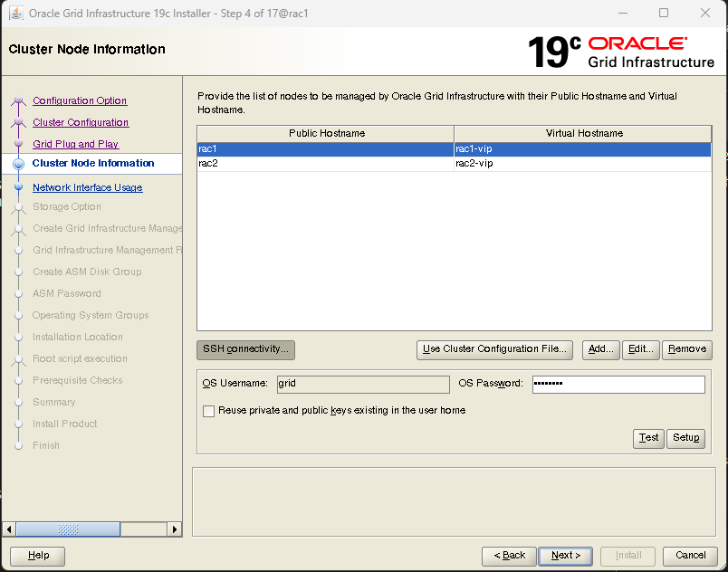The height and width of the screenshot is (572, 728).
Task: Click the Virtual Hostname column header
Action: coord(583,134)
